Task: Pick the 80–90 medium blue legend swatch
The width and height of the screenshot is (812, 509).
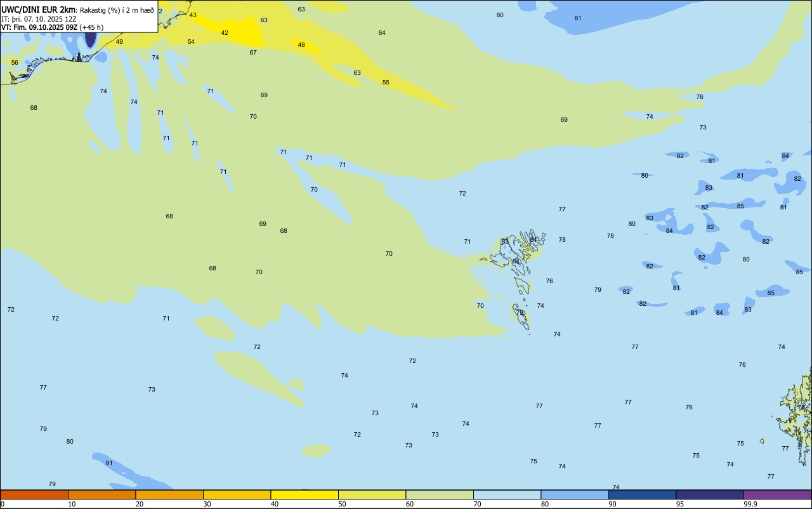Action: pos(575,494)
